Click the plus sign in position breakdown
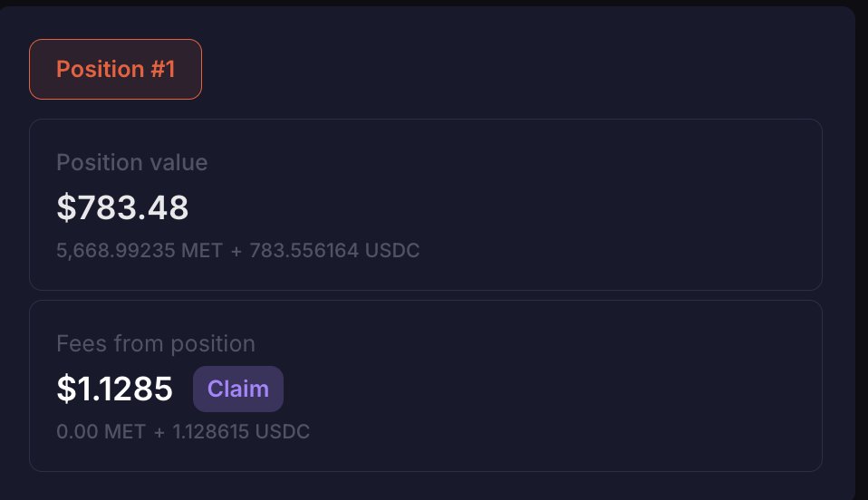 (236, 250)
